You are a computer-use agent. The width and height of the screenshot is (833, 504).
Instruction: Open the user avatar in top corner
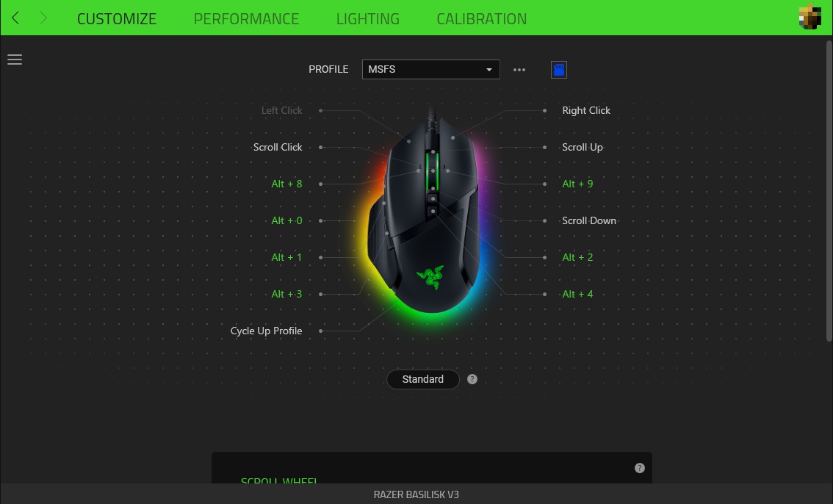click(809, 17)
